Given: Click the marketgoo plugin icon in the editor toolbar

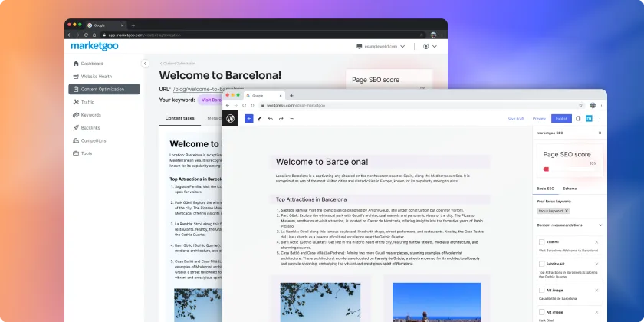Looking at the screenshot, I should 588,119.
